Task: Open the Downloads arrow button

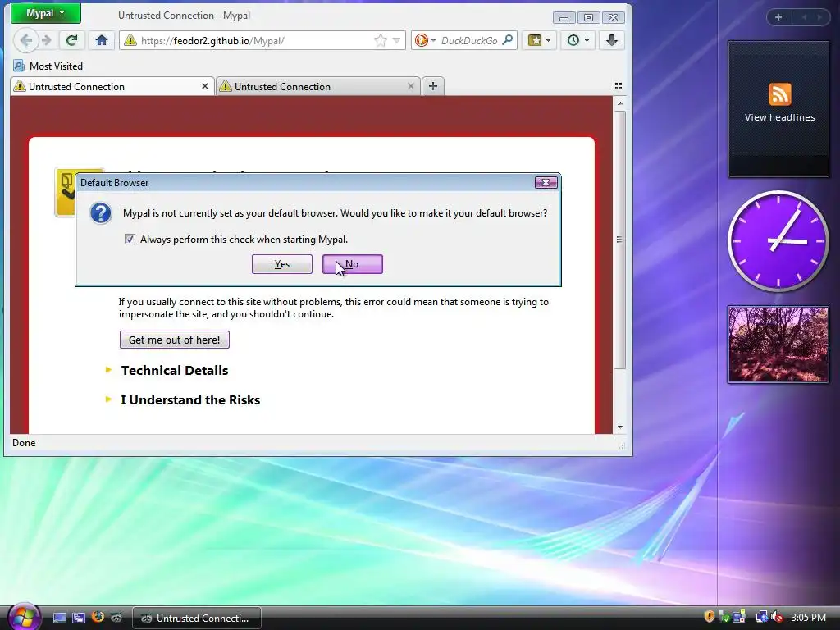Action: click(612, 40)
